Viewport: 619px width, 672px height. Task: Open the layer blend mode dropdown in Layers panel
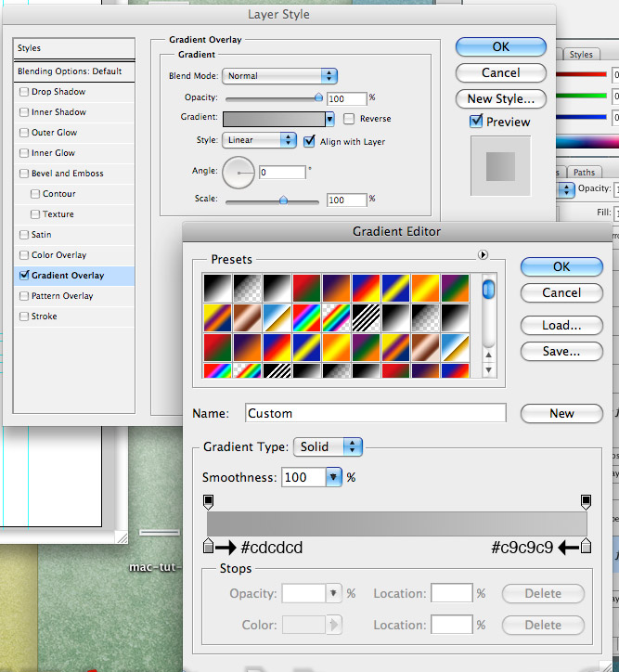[x=566, y=190]
